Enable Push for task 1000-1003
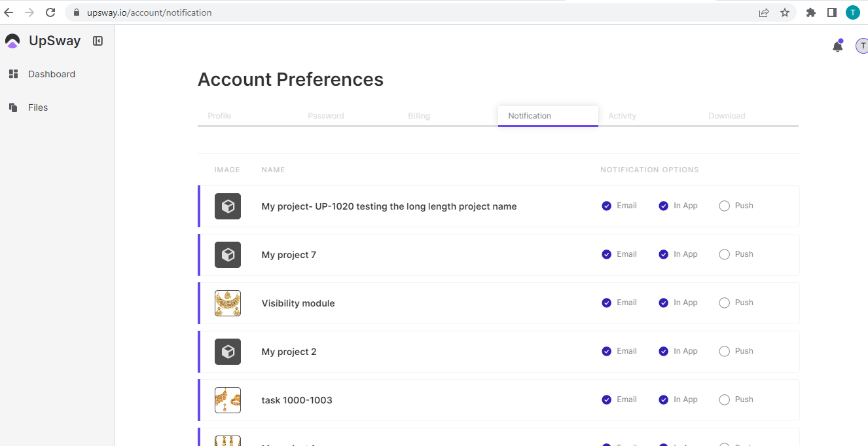The width and height of the screenshot is (868, 446). coord(724,400)
